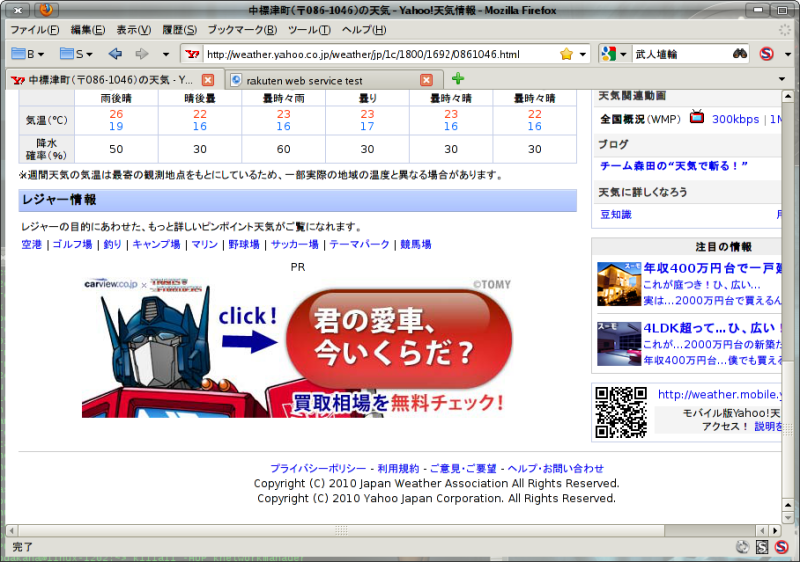Open the テーマパーク link
Screen dimensions: 800x562
click(x=359, y=244)
